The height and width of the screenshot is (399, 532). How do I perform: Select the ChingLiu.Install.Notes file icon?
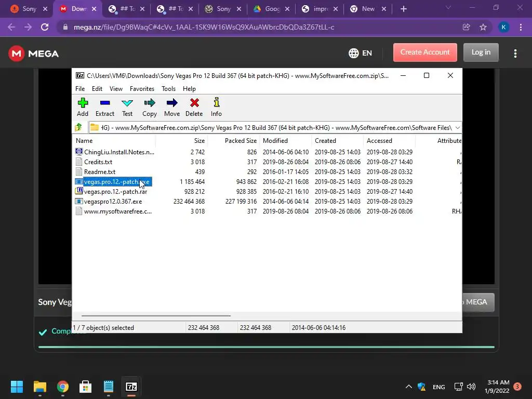tap(79, 152)
